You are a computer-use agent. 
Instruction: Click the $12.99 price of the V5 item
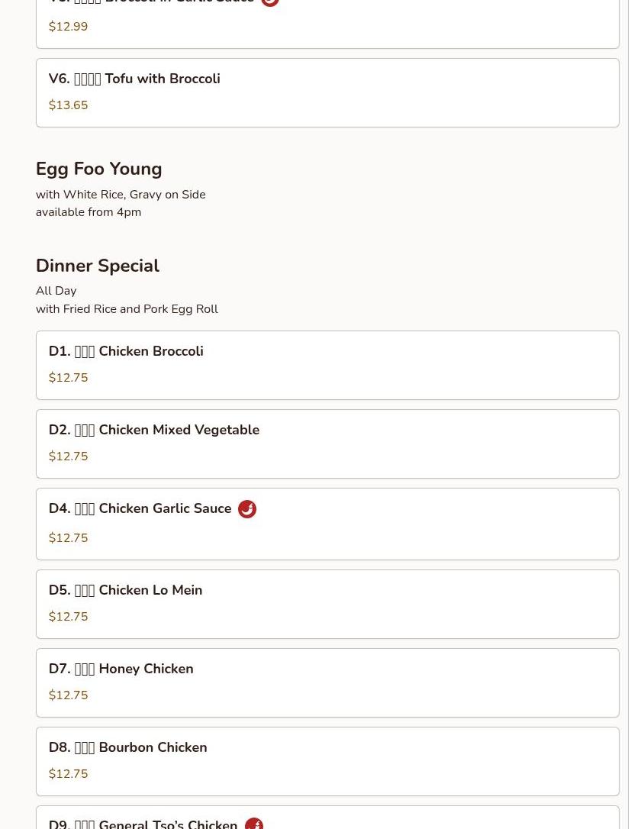tap(69, 27)
